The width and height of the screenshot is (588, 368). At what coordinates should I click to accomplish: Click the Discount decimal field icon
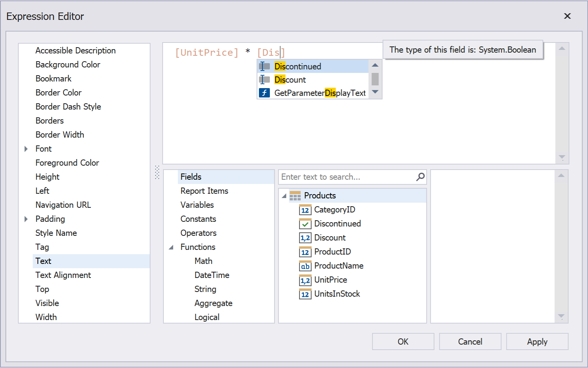click(305, 238)
